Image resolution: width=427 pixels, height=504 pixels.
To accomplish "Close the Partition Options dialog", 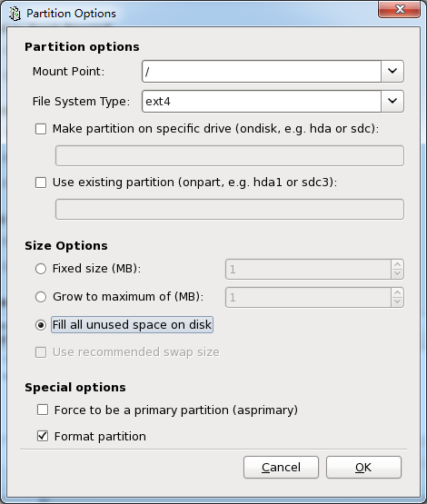I will (x=400, y=9).
